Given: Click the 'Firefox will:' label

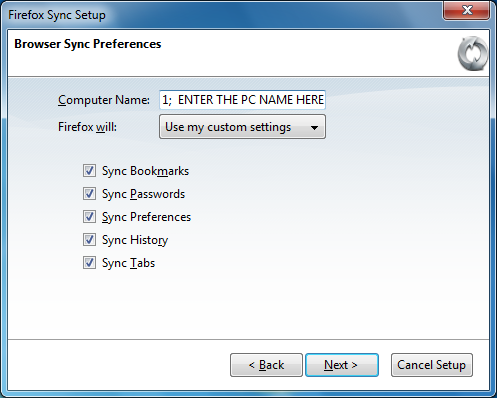Looking at the screenshot, I should (x=87, y=127).
